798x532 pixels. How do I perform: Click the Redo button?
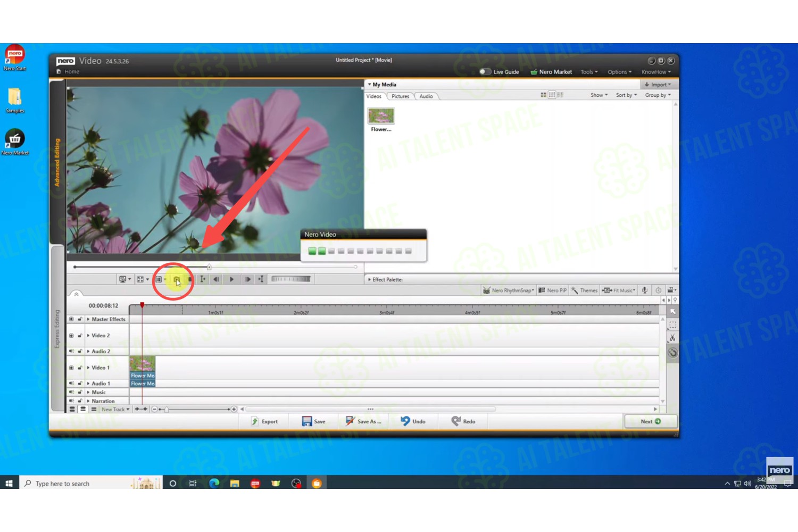click(x=463, y=421)
